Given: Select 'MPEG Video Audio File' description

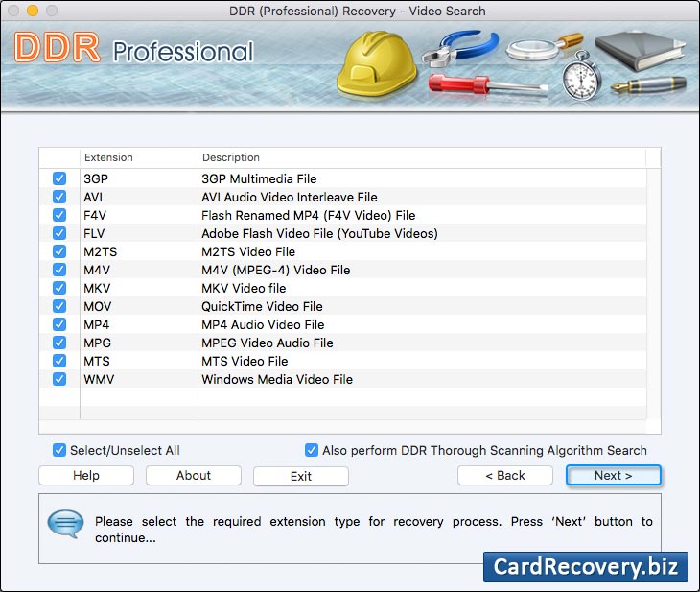Looking at the screenshot, I should 267,343.
